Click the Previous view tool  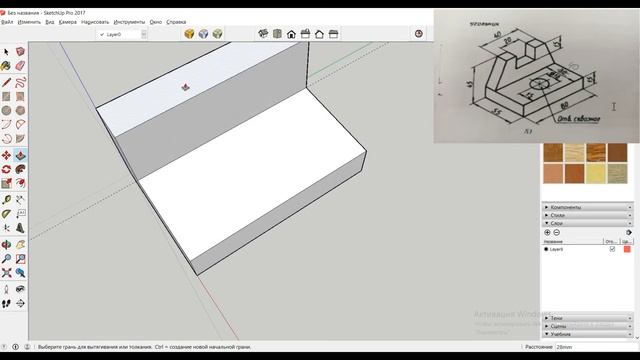pos(20,273)
